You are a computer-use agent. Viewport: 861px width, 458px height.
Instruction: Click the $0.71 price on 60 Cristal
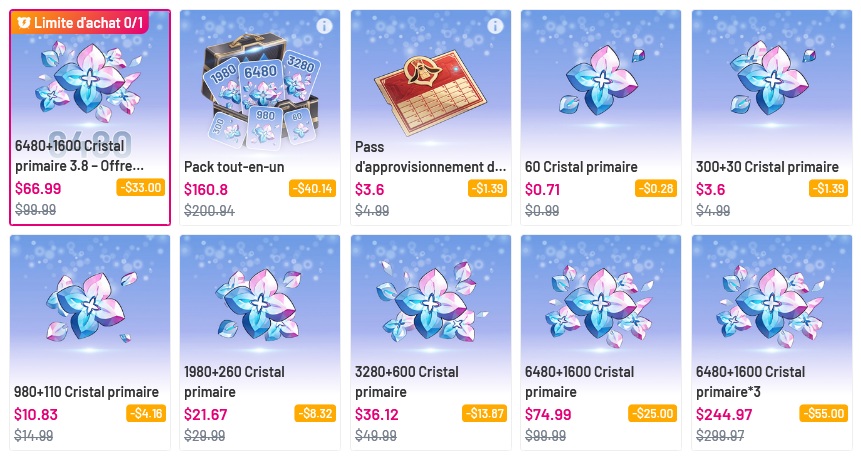click(543, 189)
